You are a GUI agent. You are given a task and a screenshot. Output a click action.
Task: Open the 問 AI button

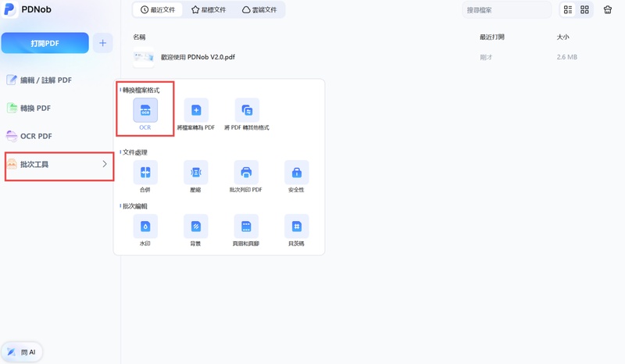click(x=22, y=352)
